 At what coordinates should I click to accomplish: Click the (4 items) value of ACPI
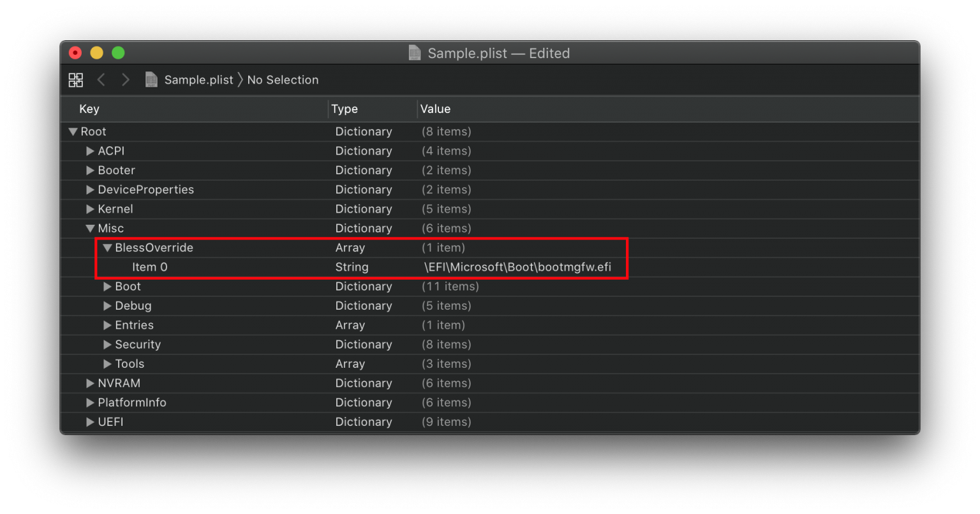click(x=447, y=151)
